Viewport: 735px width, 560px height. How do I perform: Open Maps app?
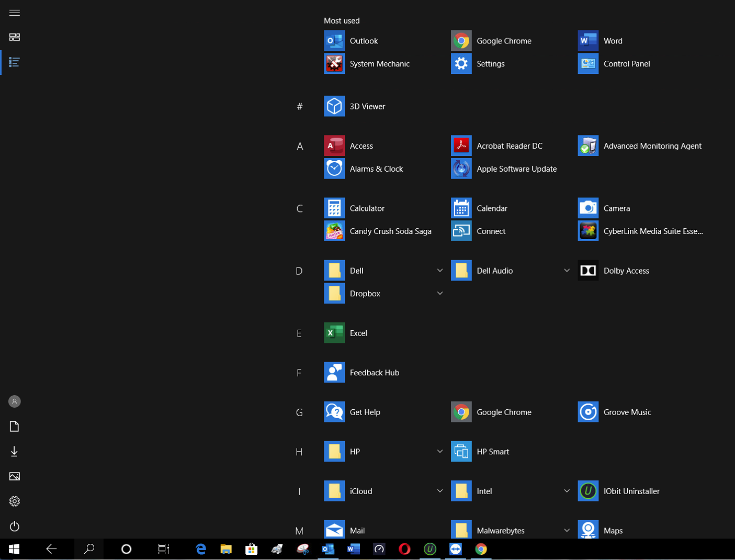pyautogui.click(x=637, y=530)
